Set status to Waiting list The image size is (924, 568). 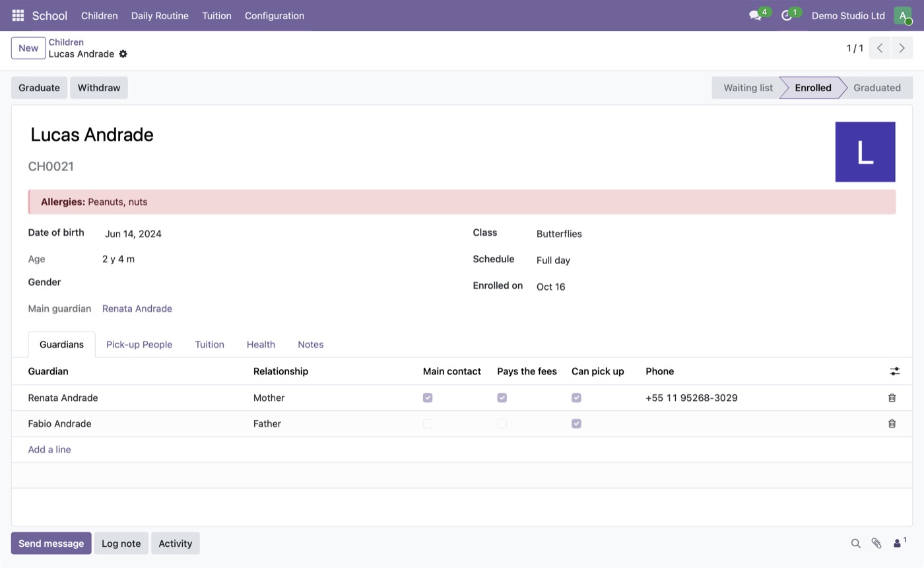point(748,88)
